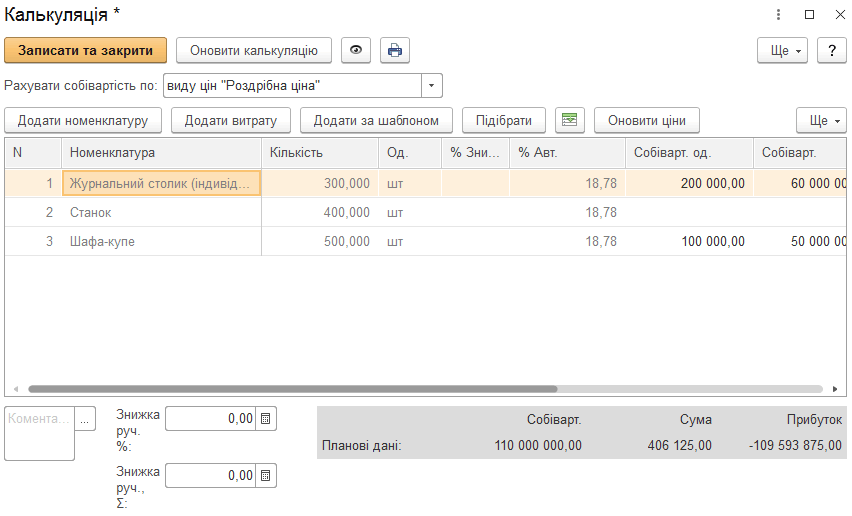Click Номенклатура column header
The image size is (852, 516).
pyautogui.click(x=161, y=153)
